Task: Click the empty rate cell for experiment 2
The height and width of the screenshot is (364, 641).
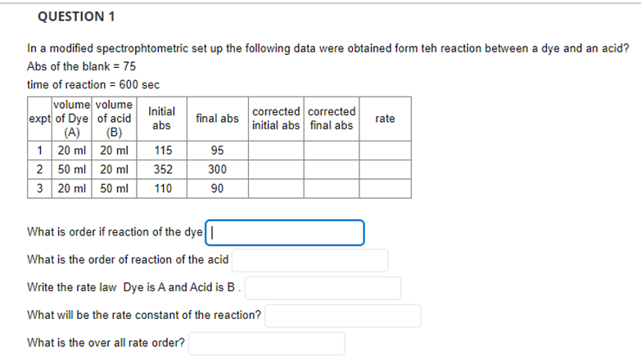Action: (x=385, y=169)
